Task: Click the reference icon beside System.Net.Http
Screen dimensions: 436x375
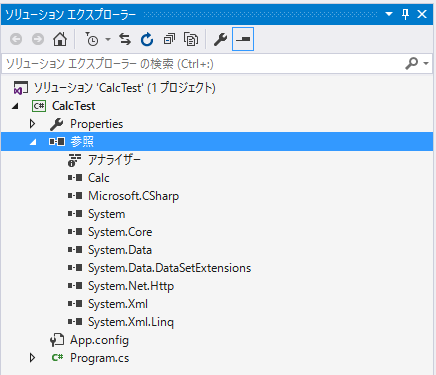Action: click(x=75, y=286)
